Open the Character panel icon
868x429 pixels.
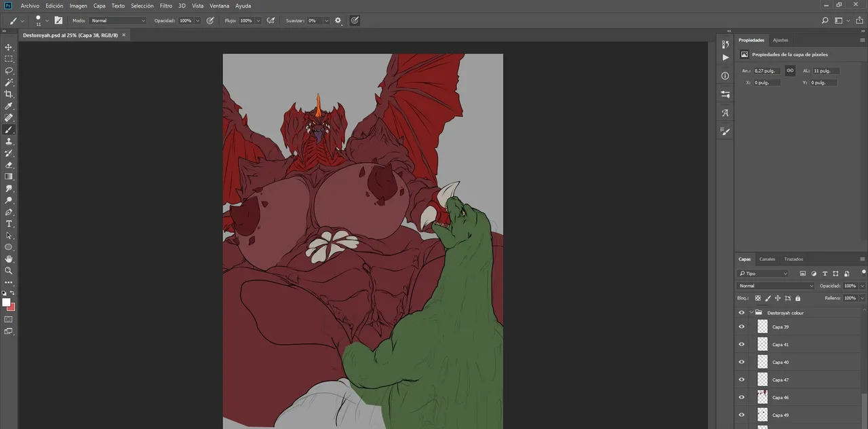click(x=725, y=113)
